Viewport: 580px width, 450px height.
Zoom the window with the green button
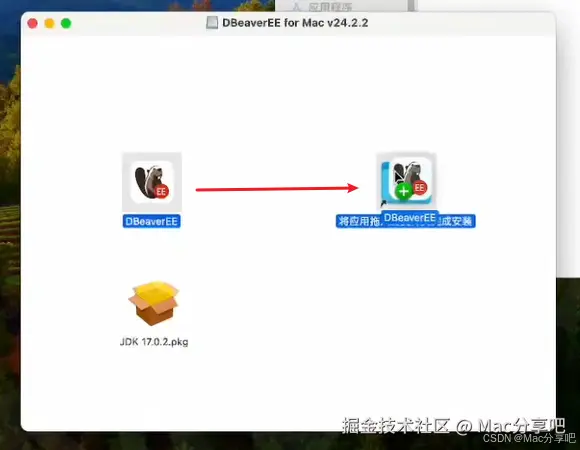point(66,23)
